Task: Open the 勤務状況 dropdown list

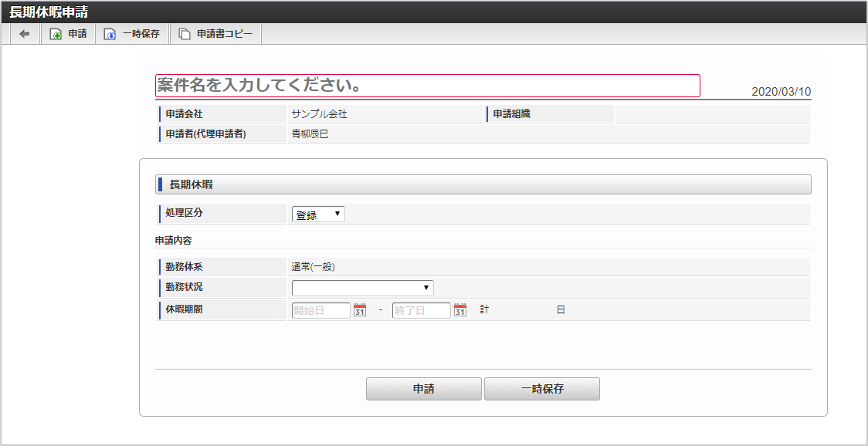Action: [362, 288]
